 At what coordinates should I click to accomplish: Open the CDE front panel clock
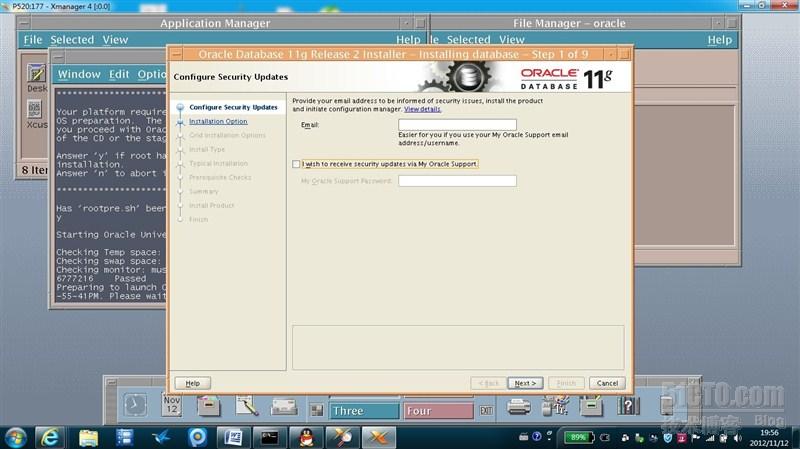135,405
